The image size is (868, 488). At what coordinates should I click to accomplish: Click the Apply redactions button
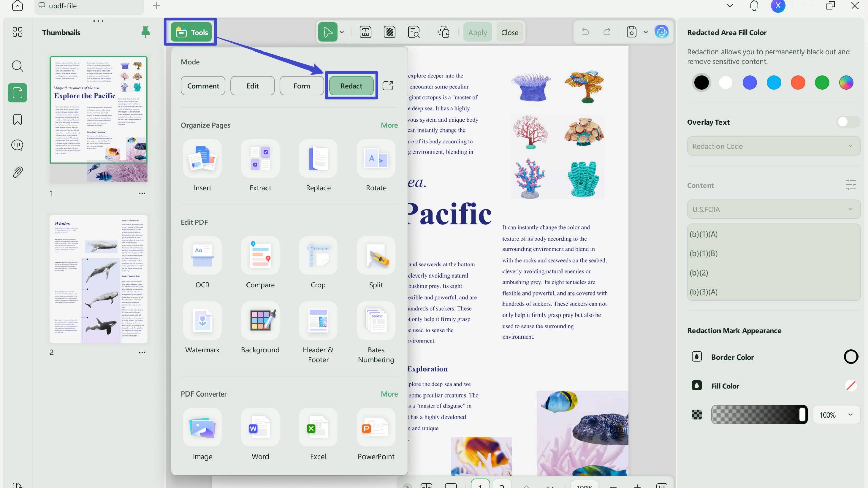pyautogui.click(x=477, y=32)
